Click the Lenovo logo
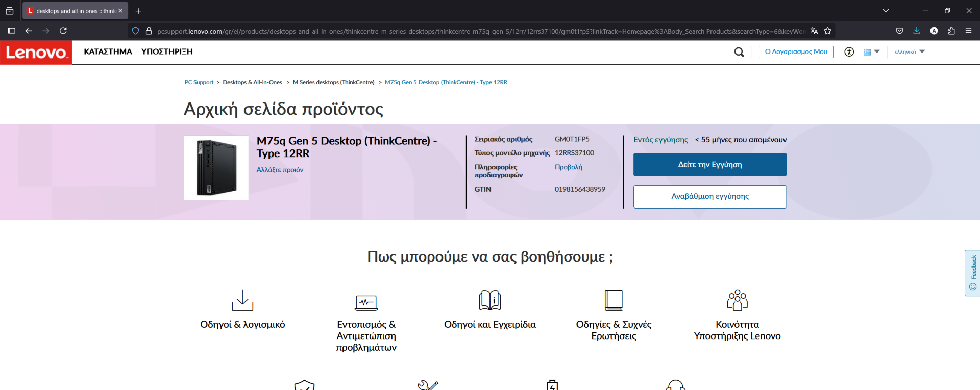This screenshot has width=980, height=390. click(36, 53)
